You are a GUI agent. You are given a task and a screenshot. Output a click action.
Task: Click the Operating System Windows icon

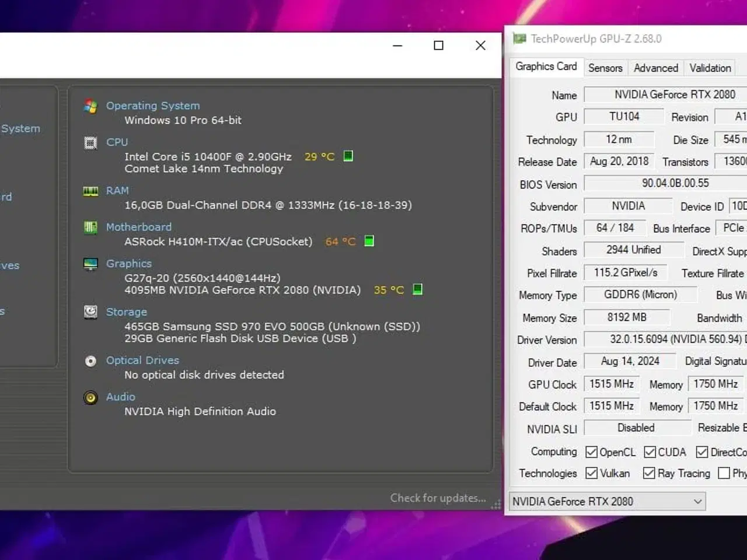pyautogui.click(x=90, y=106)
